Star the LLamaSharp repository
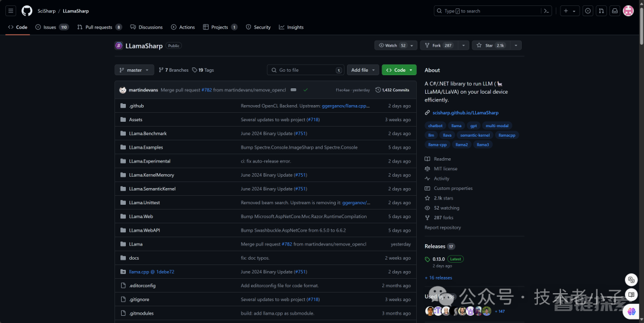Screen dimensions: 644x323 pos(490,45)
